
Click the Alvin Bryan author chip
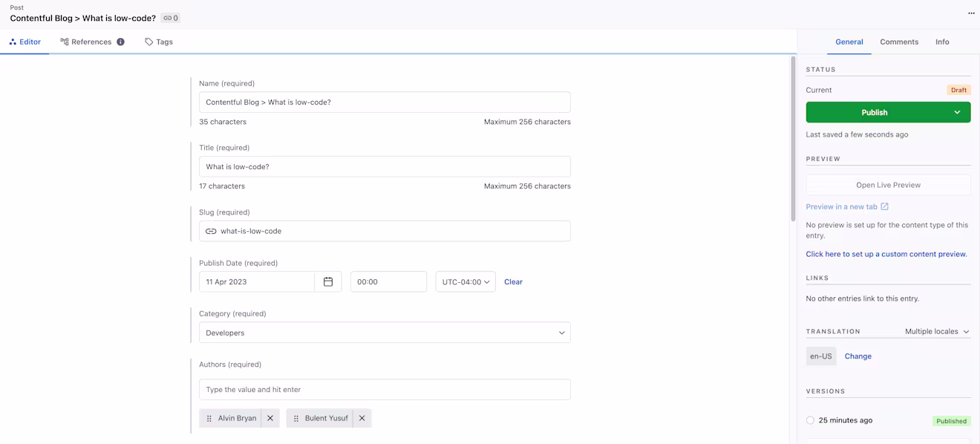[239, 418]
